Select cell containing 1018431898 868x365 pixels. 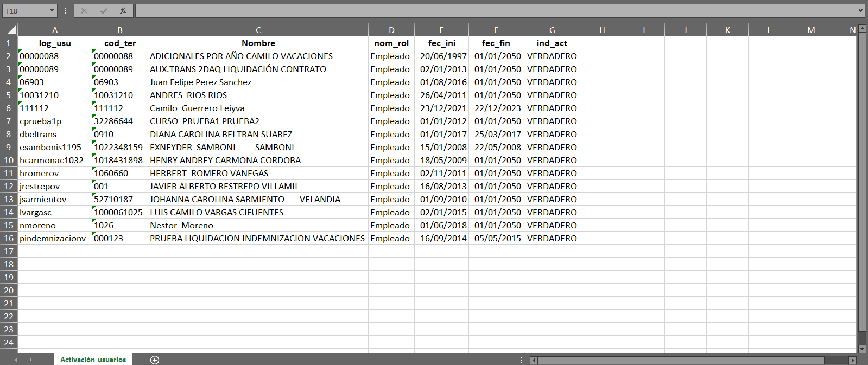[x=120, y=160]
